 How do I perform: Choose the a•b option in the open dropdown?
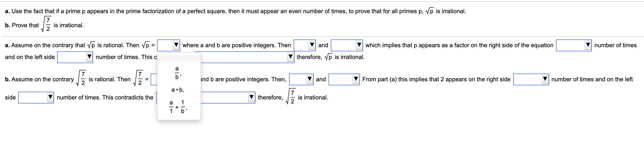pos(177,90)
